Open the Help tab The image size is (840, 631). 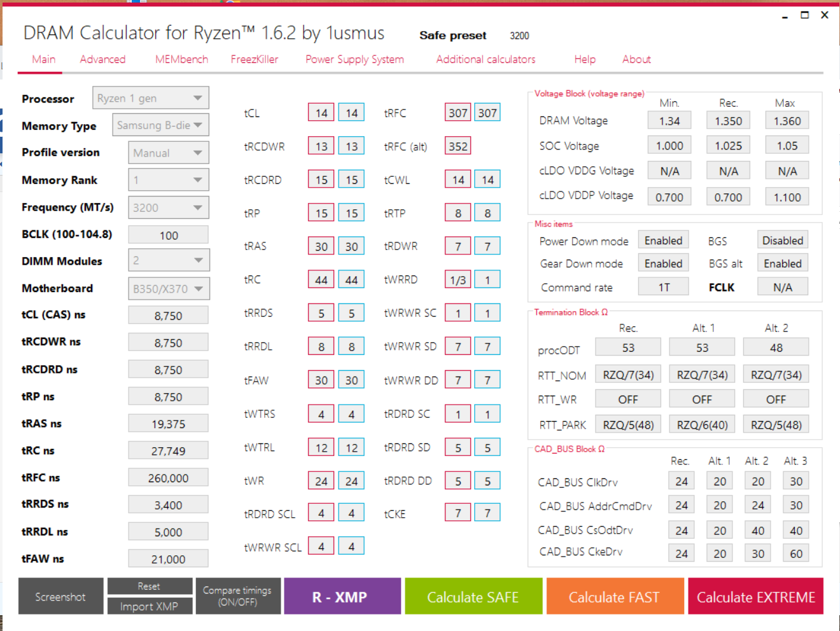[x=585, y=59]
